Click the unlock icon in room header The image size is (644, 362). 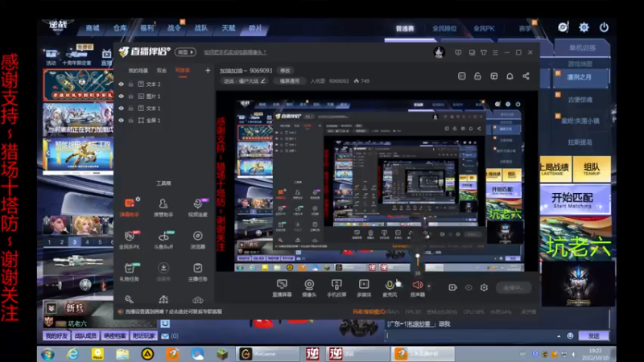pyautogui.click(x=477, y=76)
